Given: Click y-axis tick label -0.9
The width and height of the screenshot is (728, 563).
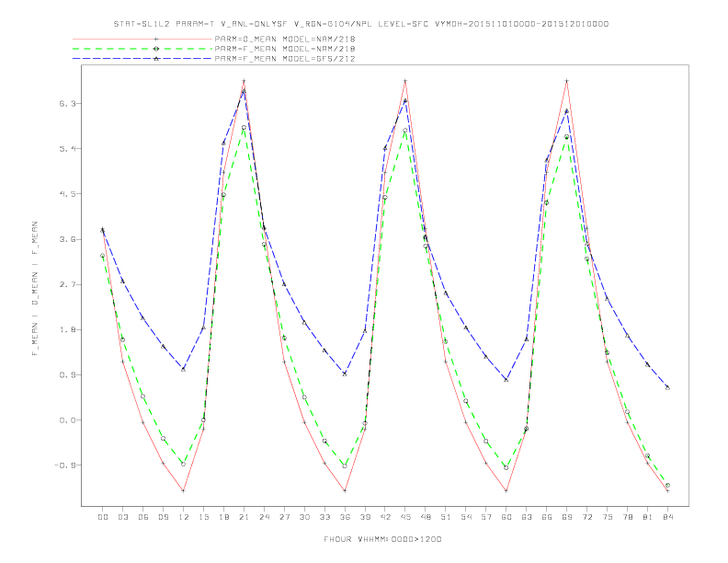Looking at the screenshot, I should [64, 465].
